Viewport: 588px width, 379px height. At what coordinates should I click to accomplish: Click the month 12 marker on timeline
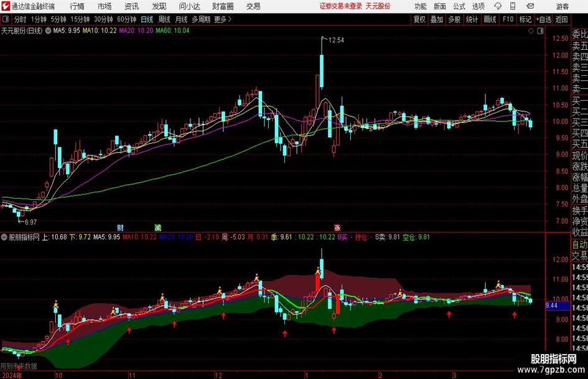point(218,375)
